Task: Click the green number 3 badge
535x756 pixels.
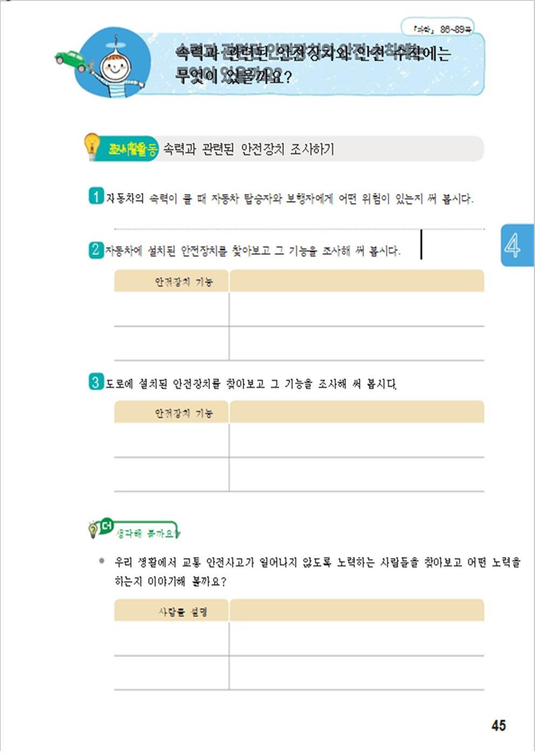Action: click(x=96, y=383)
